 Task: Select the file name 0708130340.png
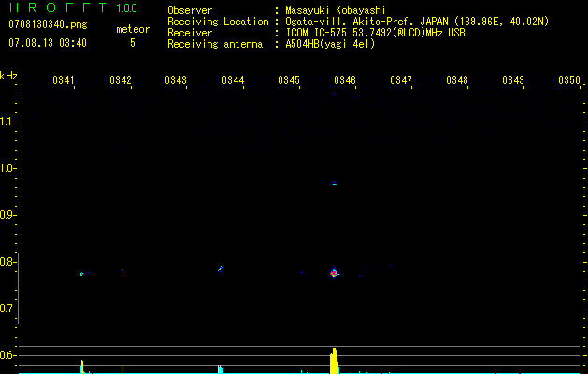[x=48, y=25]
